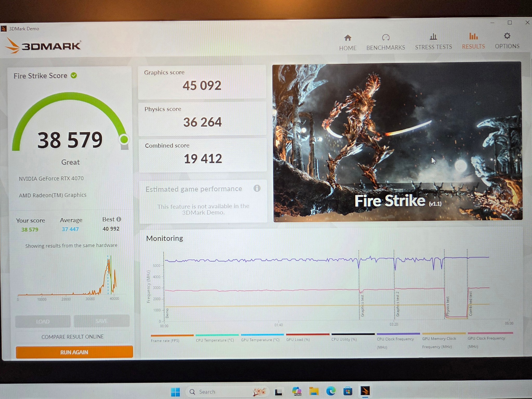Screen dimensions: 532x399
Task: Click the Graphics test marker in chart
Action: (x=362, y=305)
